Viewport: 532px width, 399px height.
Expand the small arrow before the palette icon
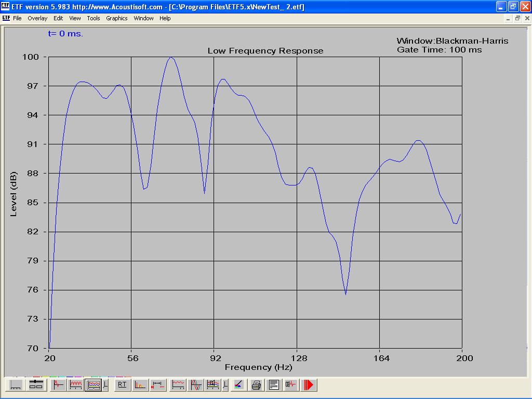[x=225, y=385]
